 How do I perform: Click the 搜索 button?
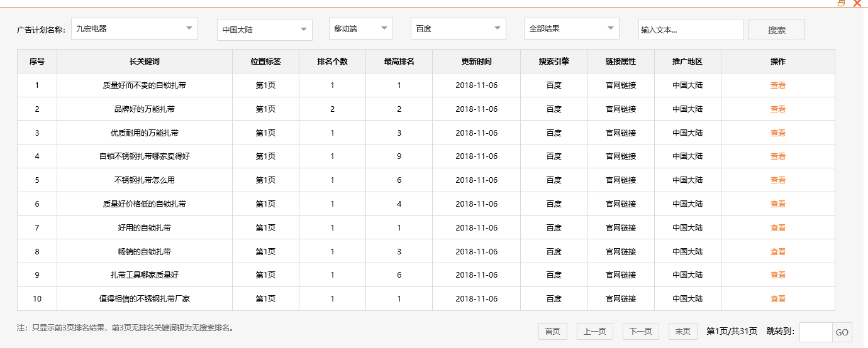[777, 30]
